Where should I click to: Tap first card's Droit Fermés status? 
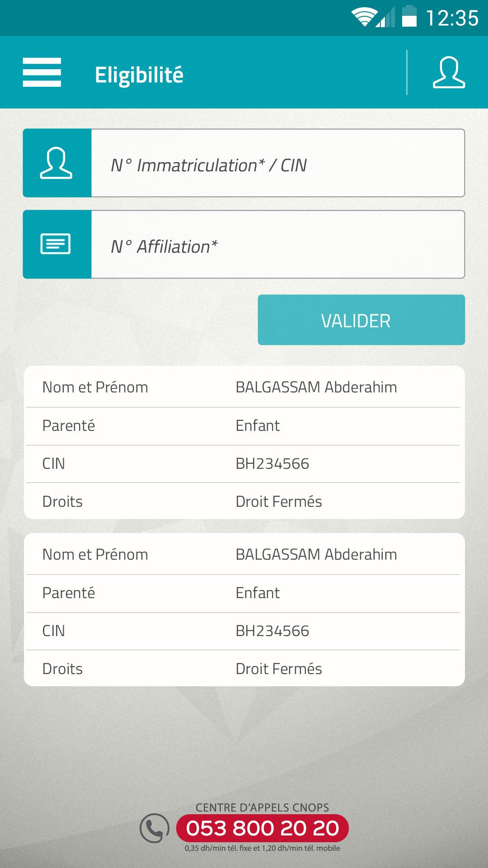[x=279, y=502]
